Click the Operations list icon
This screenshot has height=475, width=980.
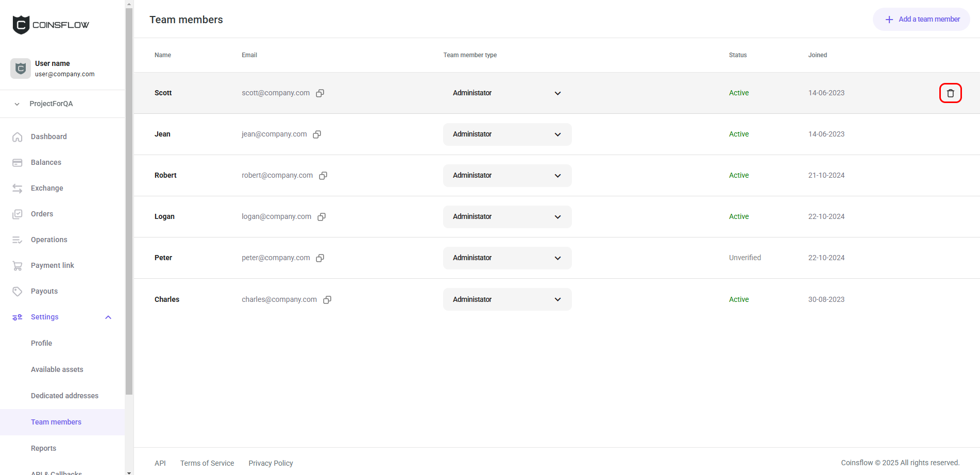(x=18, y=240)
